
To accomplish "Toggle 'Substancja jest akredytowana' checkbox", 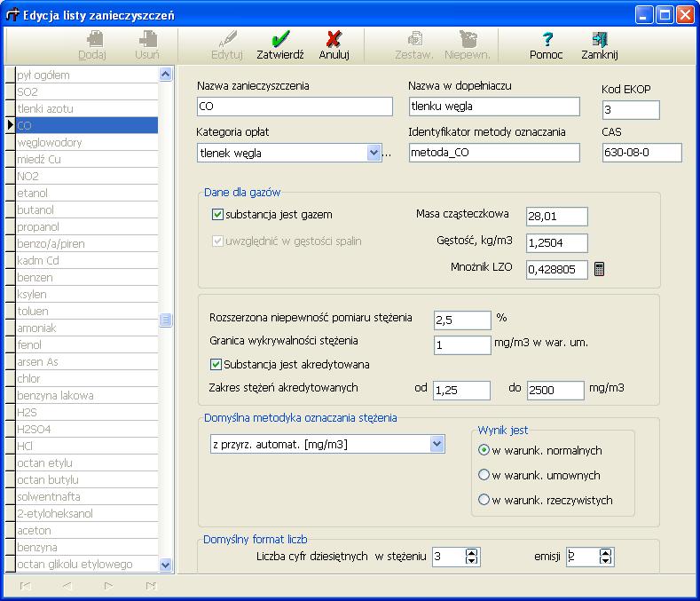I will coord(216,365).
